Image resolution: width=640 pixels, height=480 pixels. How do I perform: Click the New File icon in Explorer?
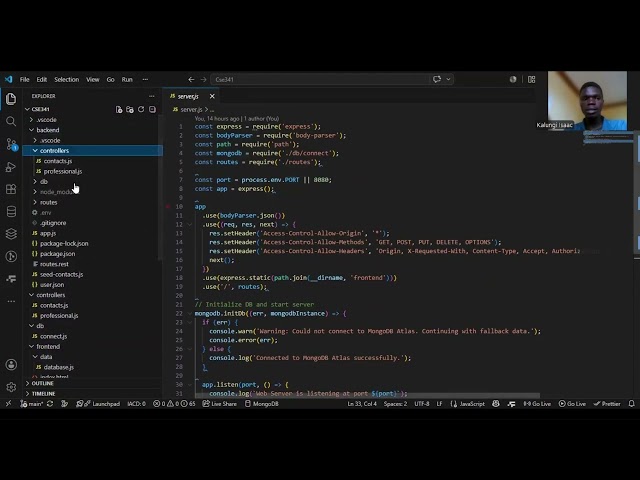click(x=119, y=109)
